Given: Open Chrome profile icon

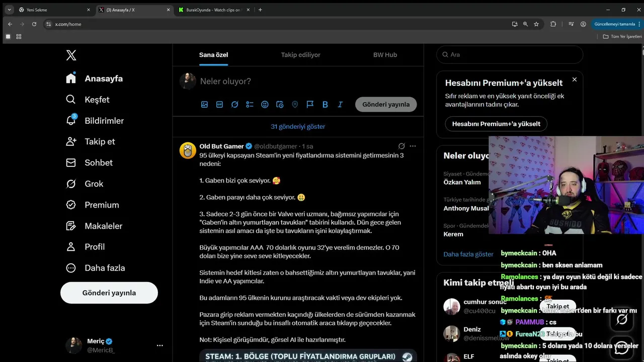Looking at the screenshot, I should click(x=583, y=24).
